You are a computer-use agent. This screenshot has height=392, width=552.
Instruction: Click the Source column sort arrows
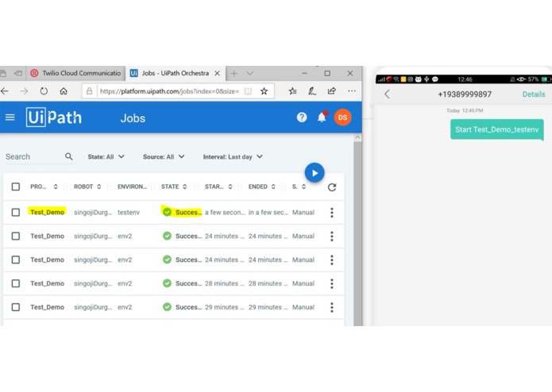303,186
